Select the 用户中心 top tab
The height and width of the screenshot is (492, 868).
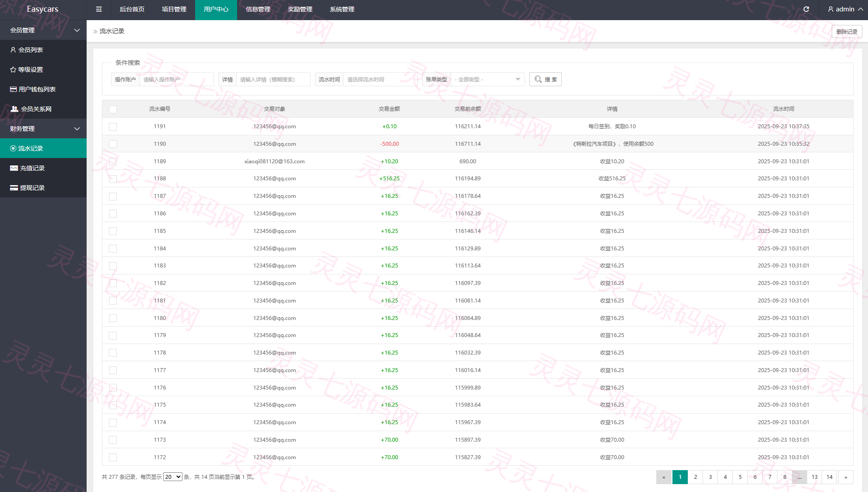coord(216,10)
